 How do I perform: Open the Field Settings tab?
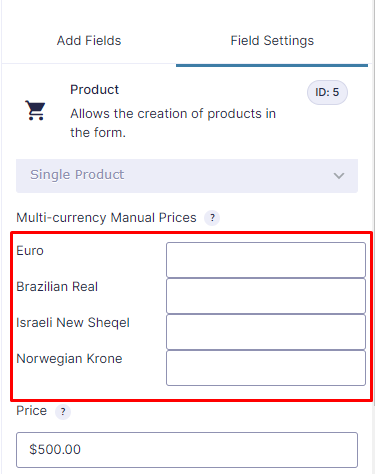point(272,41)
